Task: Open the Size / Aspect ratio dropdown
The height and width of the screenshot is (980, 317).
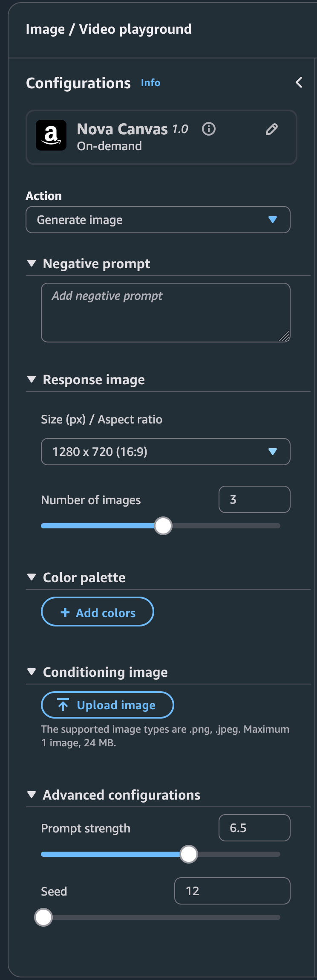Action: pos(165,452)
